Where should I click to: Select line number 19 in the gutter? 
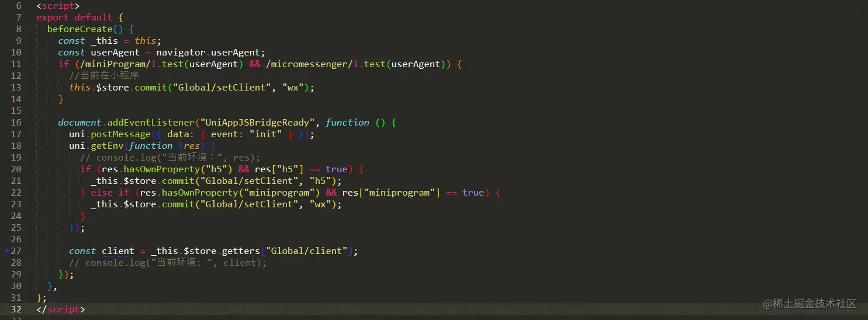click(16, 158)
